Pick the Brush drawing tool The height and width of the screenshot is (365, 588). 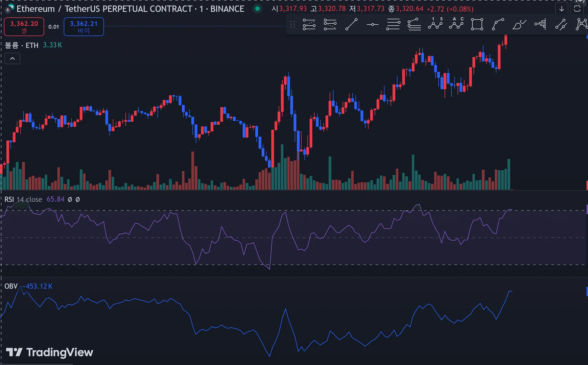[519, 24]
